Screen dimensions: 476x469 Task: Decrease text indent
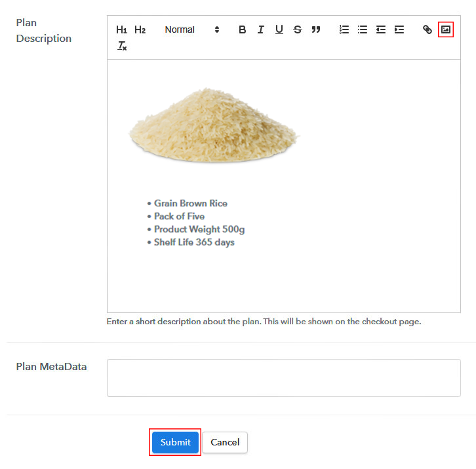381,29
